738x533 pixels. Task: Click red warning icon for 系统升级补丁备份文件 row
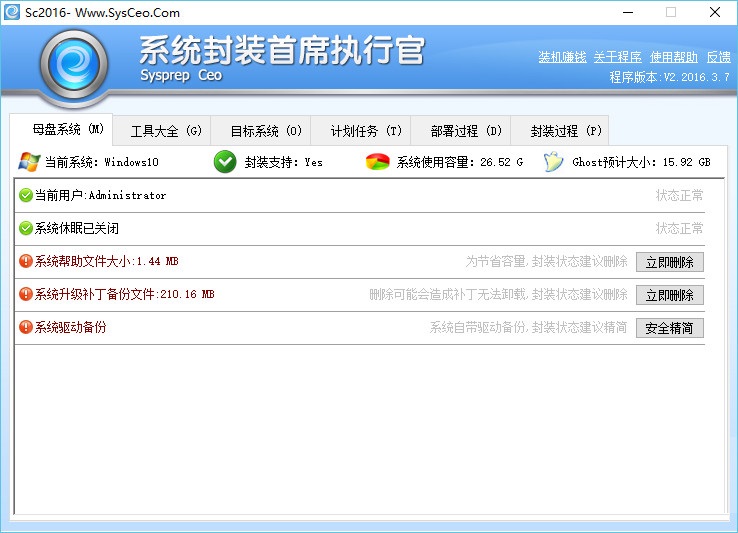pyautogui.click(x=26, y=294)
